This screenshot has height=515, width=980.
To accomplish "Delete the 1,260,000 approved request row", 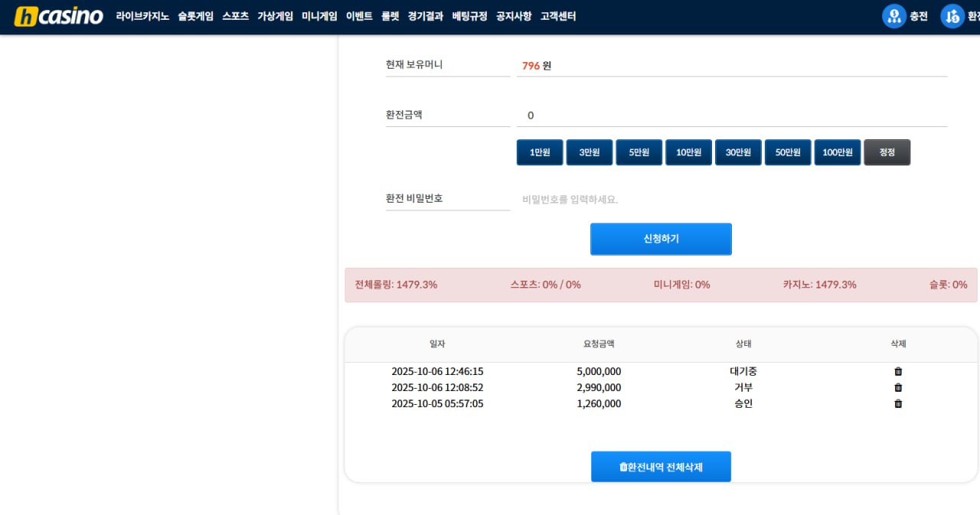I will 898,404.
